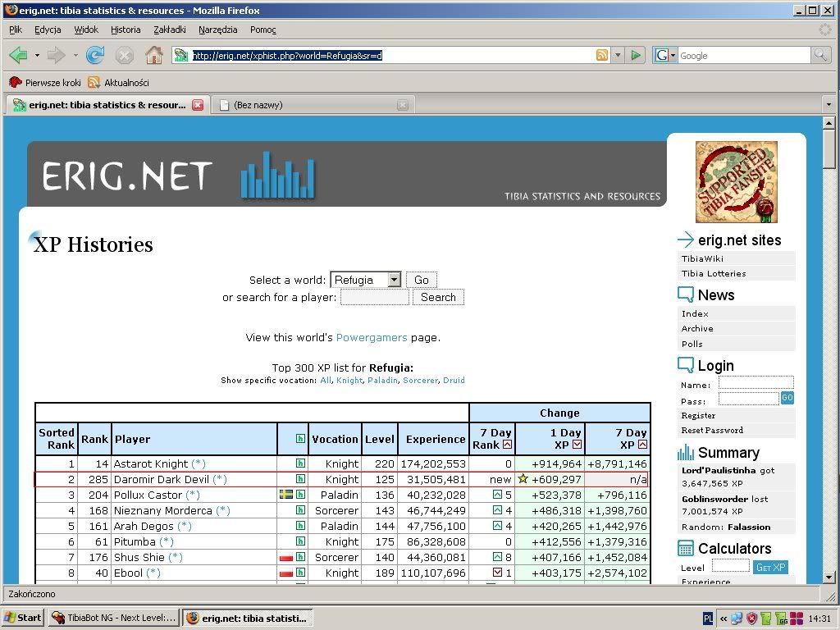This screenshot has width=840, height=630.
Task: Click the ERIG.NET logo banner
Action: coord(346,174)
